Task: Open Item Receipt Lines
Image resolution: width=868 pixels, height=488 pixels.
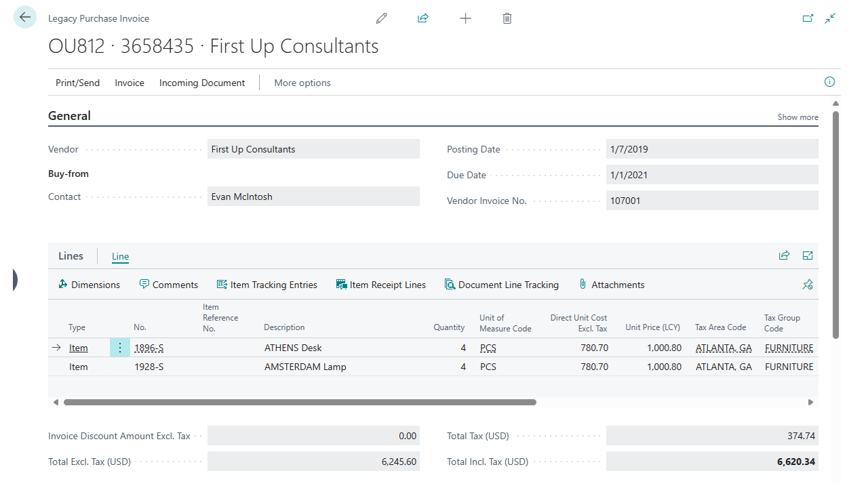Action: (x=381, y=285)
